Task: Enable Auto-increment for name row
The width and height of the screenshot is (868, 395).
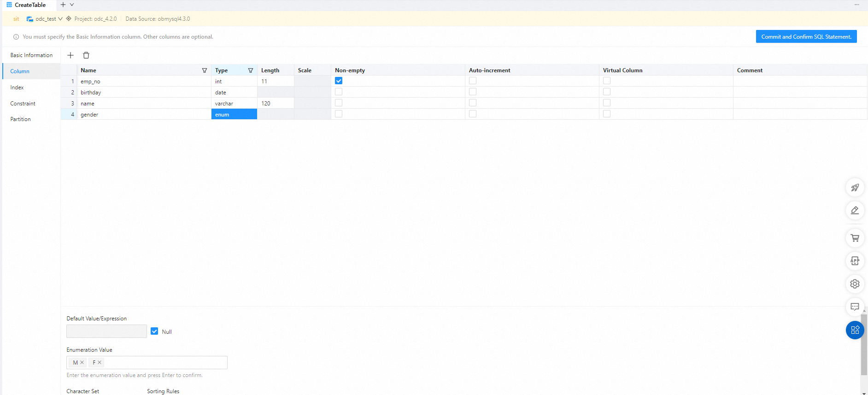Action: pyautogui.click(x=473, y=103)
